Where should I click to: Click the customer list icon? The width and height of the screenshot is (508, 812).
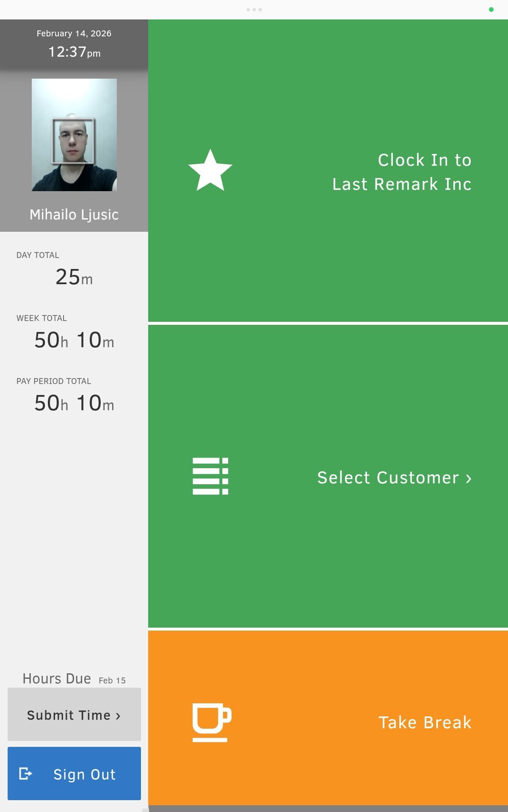pos(210,477)
